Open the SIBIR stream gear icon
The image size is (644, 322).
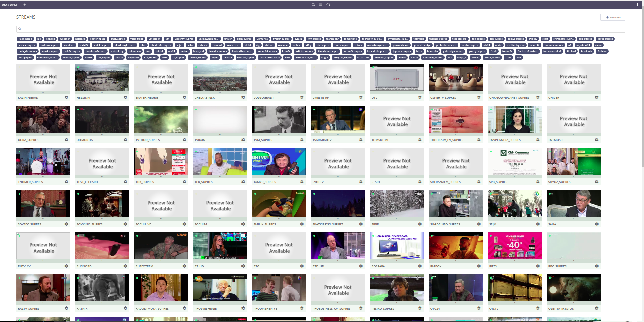point(420,224)
